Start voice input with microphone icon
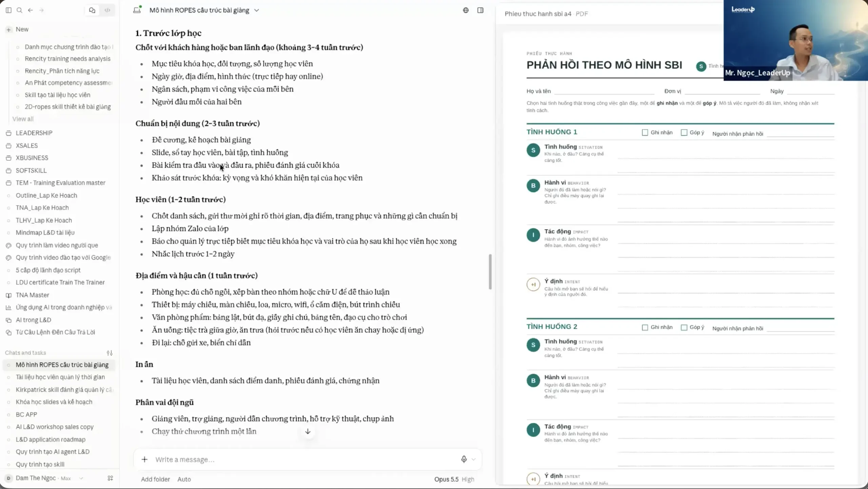868x489 pixels. (464, 459)
